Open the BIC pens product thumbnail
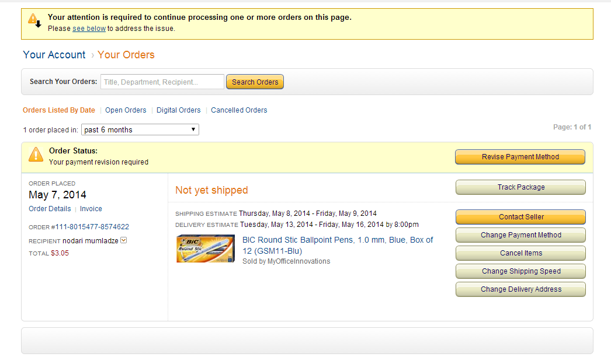This screenshot has width=611, height=364. tap(206, 249)
